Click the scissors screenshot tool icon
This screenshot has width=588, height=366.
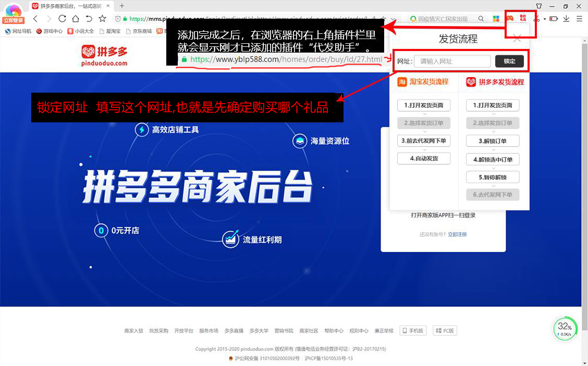537,18
